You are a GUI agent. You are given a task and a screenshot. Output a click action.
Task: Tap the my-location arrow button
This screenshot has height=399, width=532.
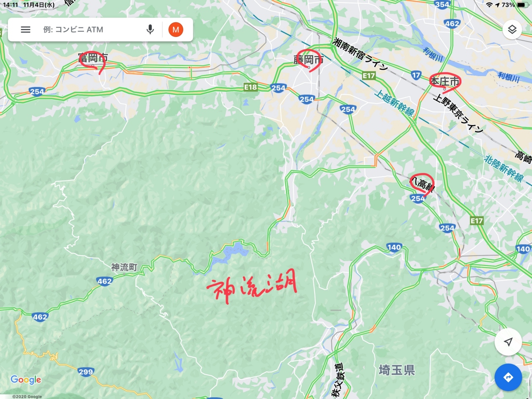coord(508,342)
